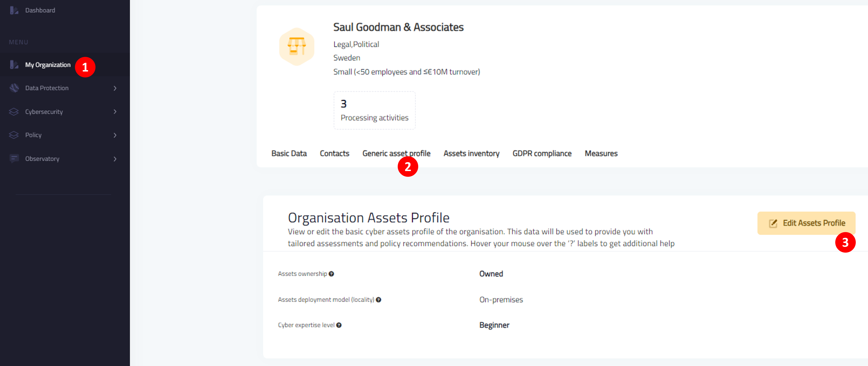Click the help icon beside Assets deployment model

[x=378, y=300]
